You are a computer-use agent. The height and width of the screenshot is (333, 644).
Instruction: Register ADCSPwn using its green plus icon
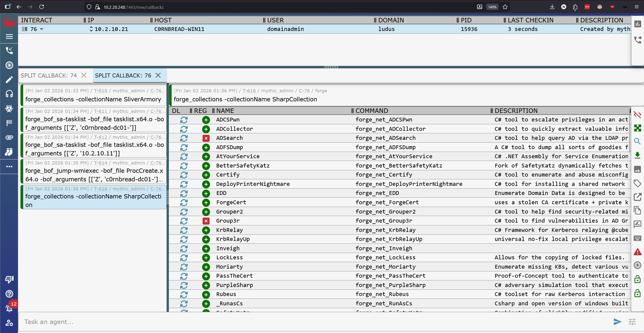(x=206, y=120)
